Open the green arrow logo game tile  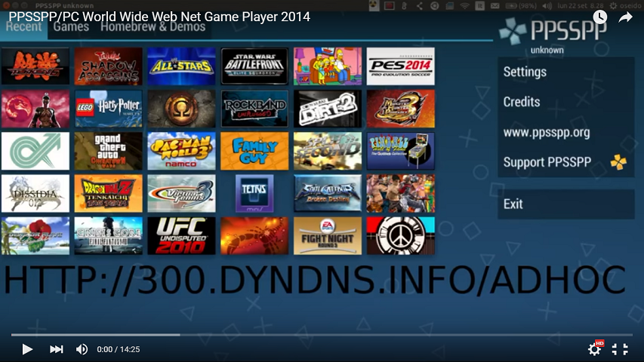click(x=35, y=151)
